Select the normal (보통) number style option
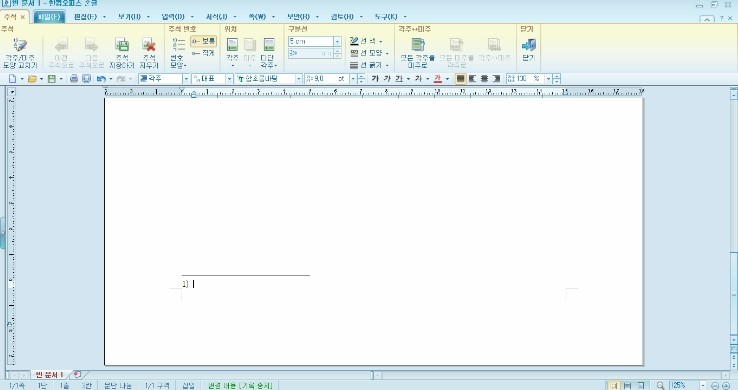The width and height of the screenshot is (738, 390). pos(203,41)
